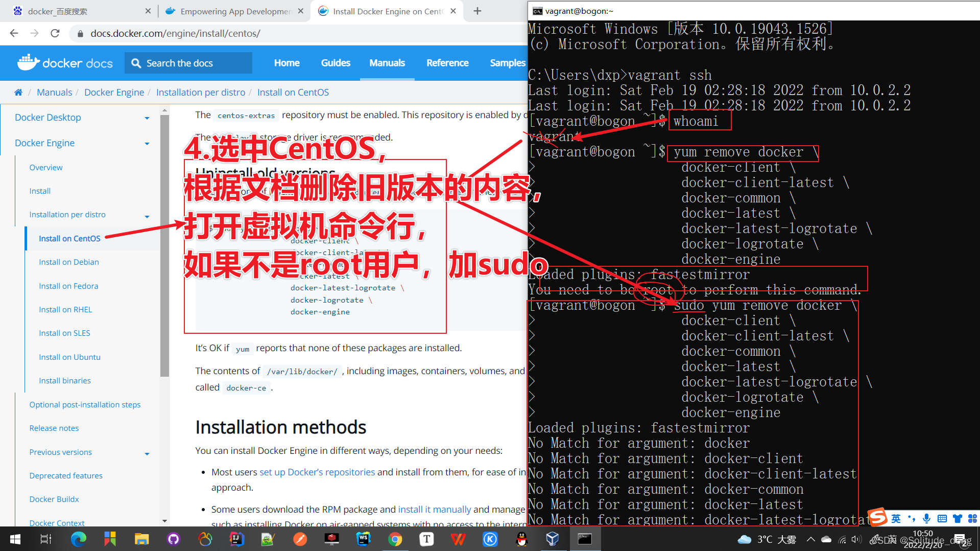
Task: Open Install on Ubuntu sidebar link
Action: [69, 357]
